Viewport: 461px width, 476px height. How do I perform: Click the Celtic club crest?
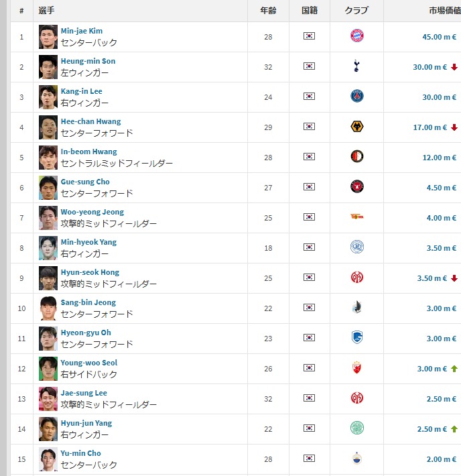click(x=356, y=428)
